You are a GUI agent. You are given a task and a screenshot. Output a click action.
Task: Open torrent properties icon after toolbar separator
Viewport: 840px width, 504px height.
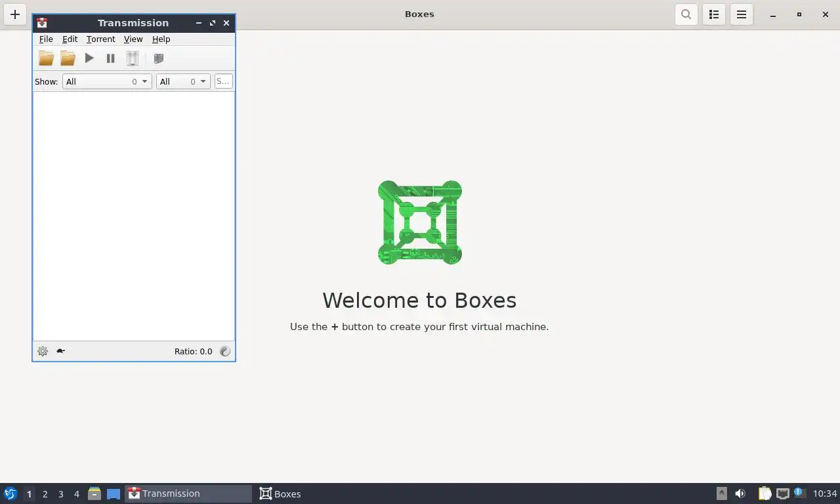click(158, 58)
